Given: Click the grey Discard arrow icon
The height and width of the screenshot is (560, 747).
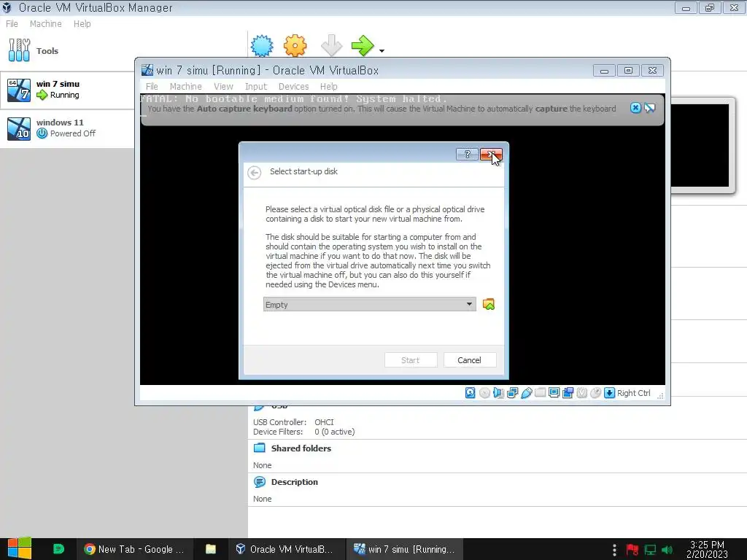Looking at the screenshot, I should point(331,46).
